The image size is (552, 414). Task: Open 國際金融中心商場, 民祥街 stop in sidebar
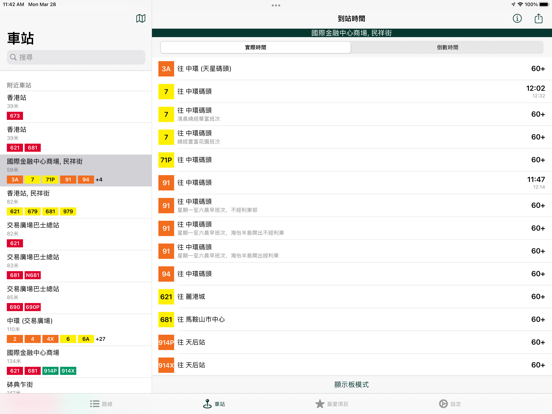[x=76, y=170]
